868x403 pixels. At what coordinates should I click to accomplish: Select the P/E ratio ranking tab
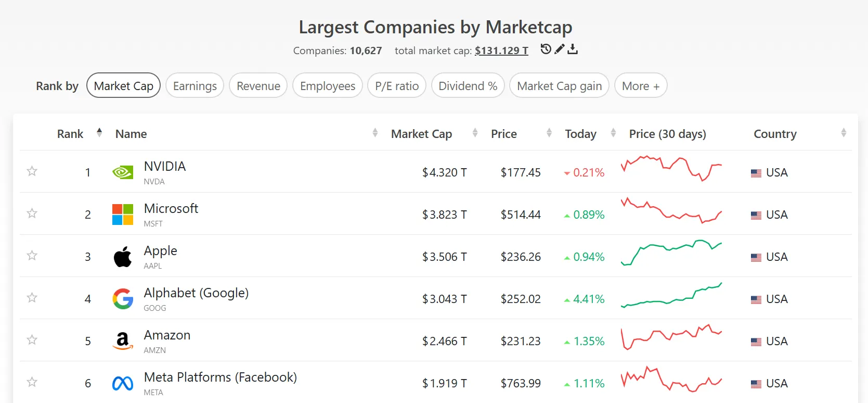(397, 85)
